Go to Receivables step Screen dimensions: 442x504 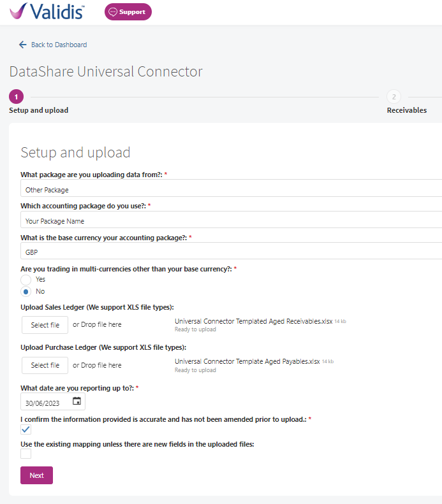[407, 110]
